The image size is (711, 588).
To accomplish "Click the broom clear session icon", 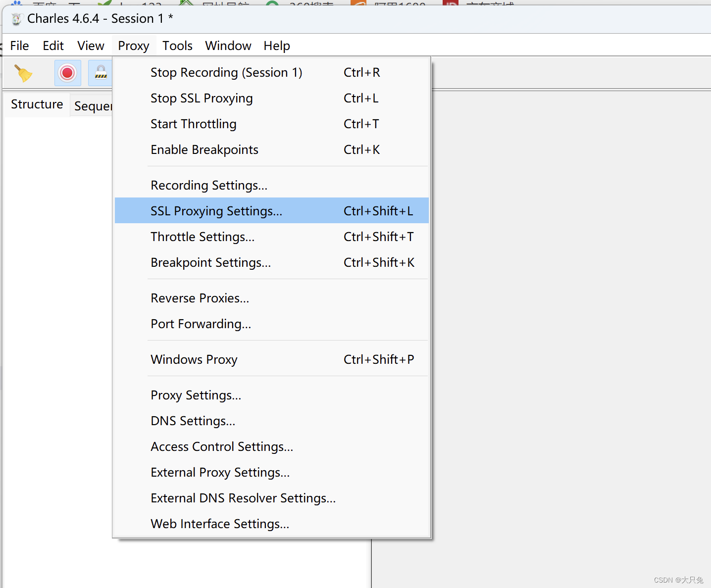I will click(x=23, y=73).
